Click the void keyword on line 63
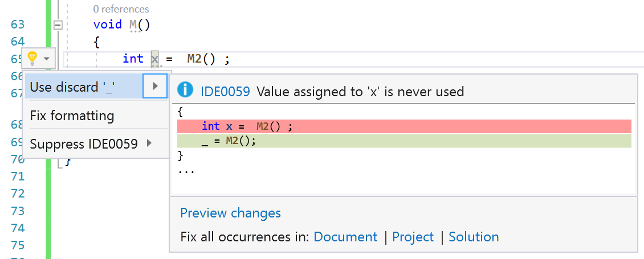The height and width of the screenshot is (259, 644). (x=108, y=24)
